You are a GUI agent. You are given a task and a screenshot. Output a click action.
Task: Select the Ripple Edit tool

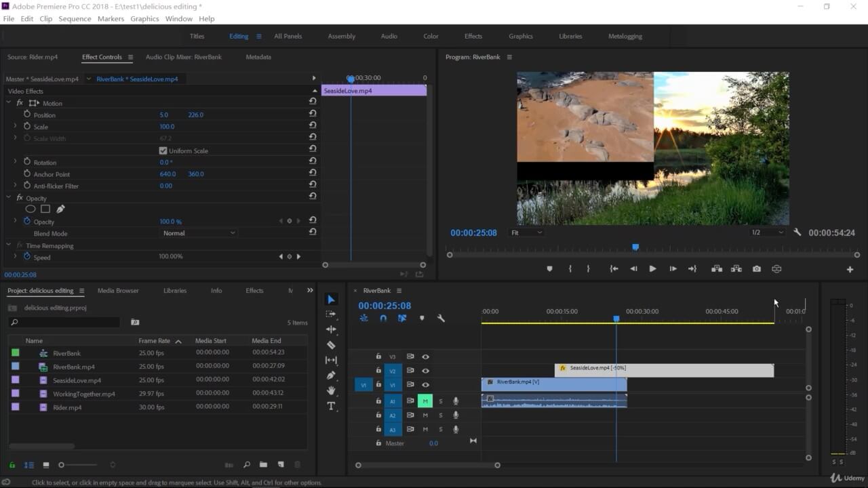[x=331, y=329]
